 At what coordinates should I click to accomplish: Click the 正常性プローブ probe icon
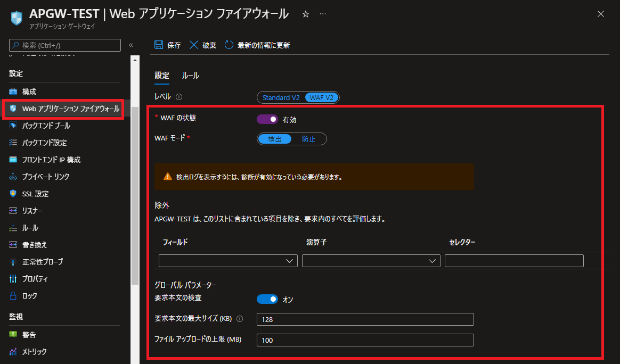pyautogui.click(x=13, y=262)
